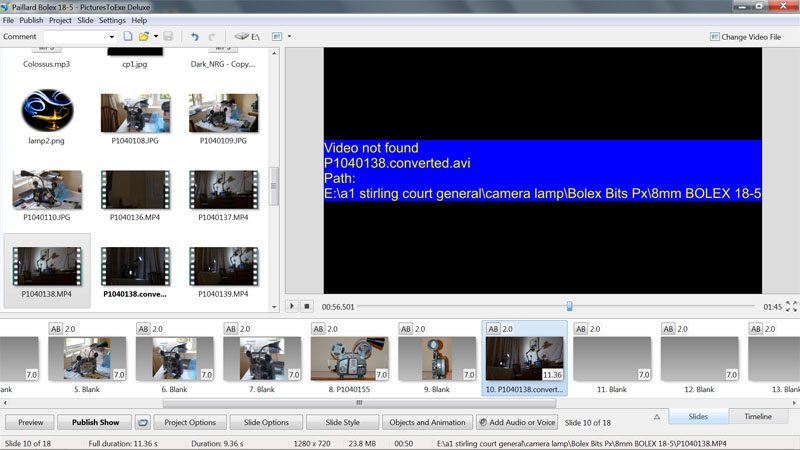This screenshot has height=450, width=800.
Task: Click the preview position slider handle
Action: pyautogui.click(x=569, y=306)
